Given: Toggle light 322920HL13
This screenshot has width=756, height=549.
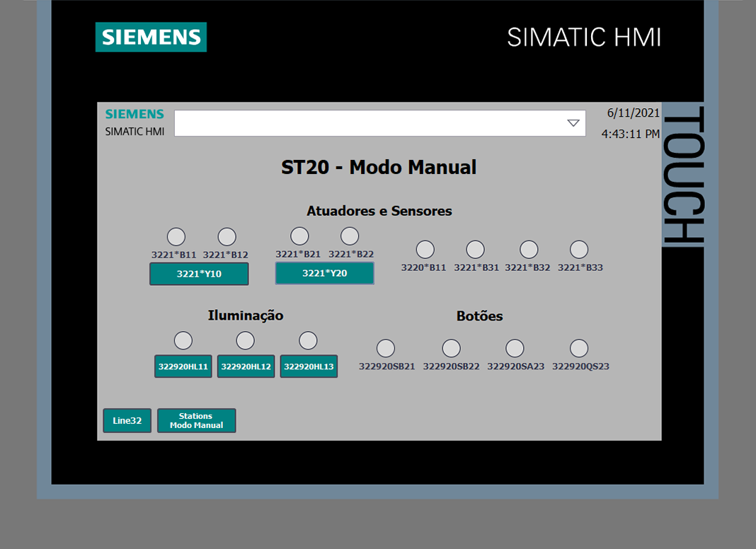Looking at the screenshot, I should point(309,366).
